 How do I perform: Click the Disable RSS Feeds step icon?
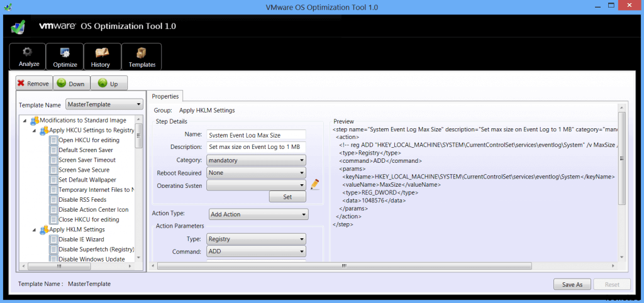[x=53, y=199]
